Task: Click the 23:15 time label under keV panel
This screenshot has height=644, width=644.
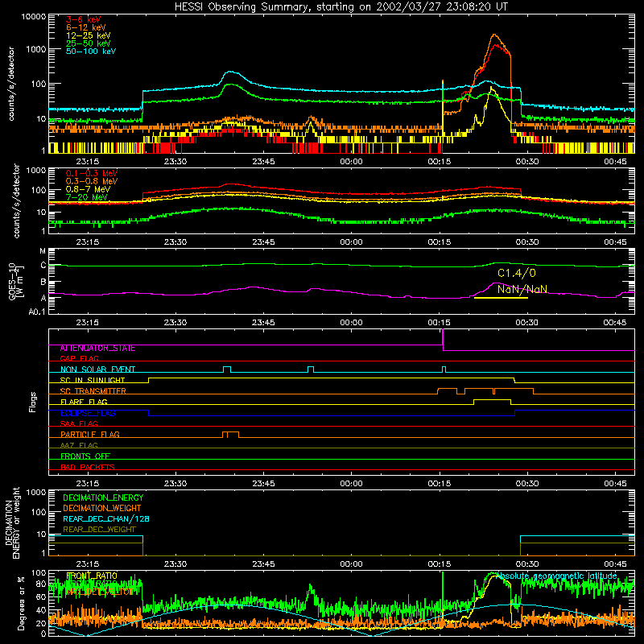Action: (x=88, y=162)
